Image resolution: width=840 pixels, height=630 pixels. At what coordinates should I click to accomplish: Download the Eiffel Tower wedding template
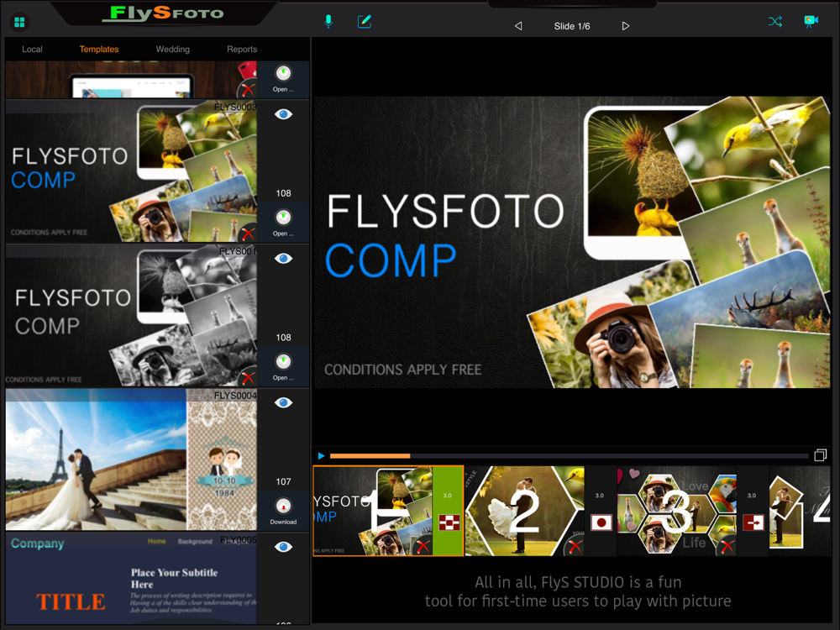coord(283,511)
